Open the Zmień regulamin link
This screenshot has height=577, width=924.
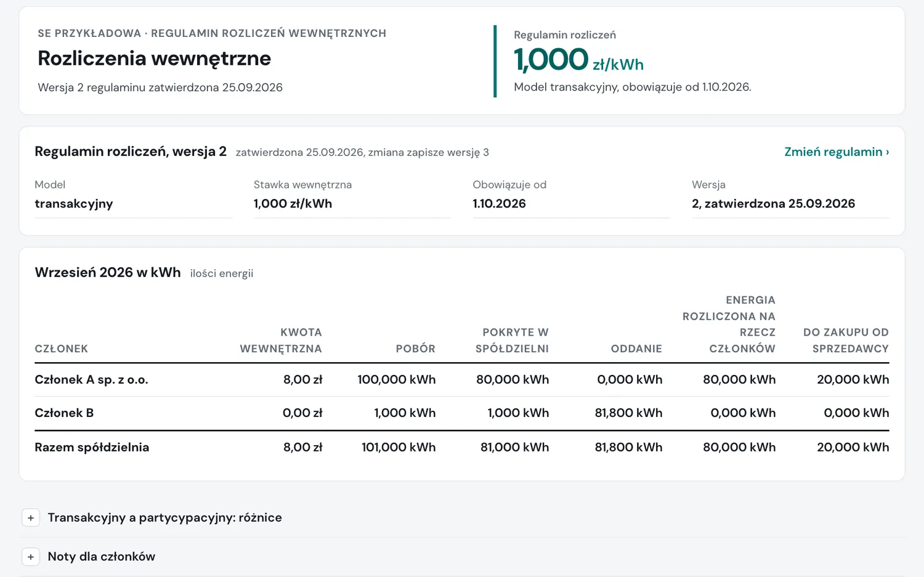[837, 152]
